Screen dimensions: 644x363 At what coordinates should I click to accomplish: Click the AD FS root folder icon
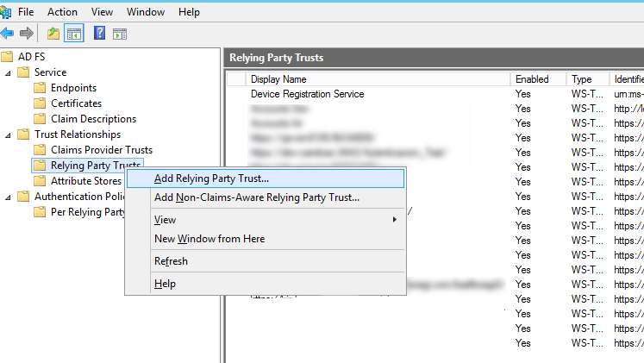point(7,56)
